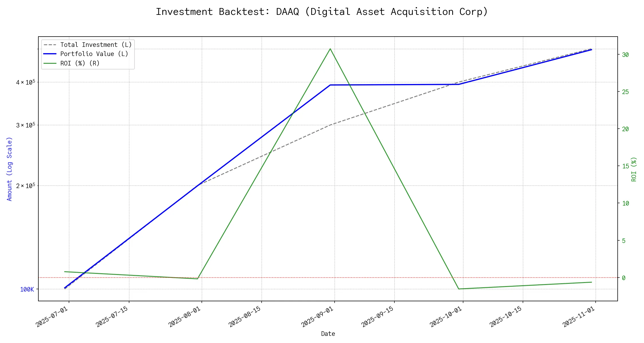Screen dimensions: 644x343
Task: Click the ROI (%) right axis title
Action: [634, 169]
